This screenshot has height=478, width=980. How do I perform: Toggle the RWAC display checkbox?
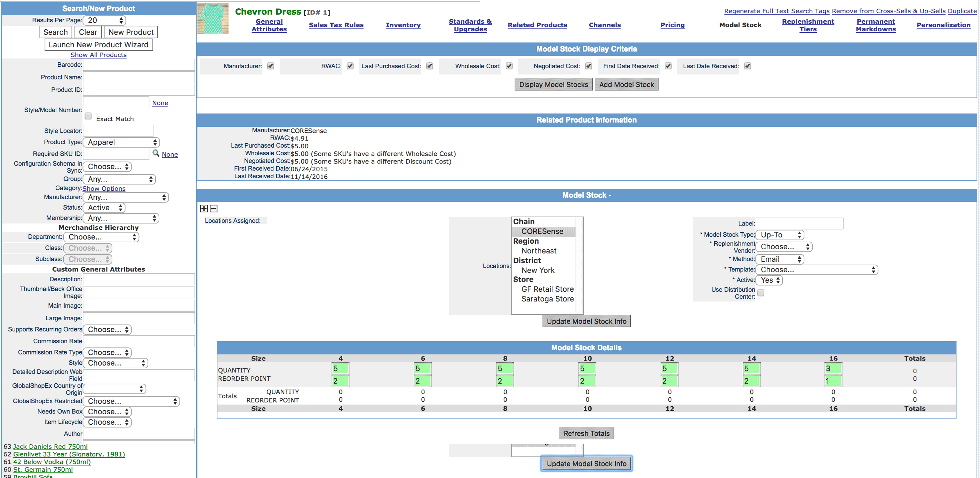tap(350, 66)
